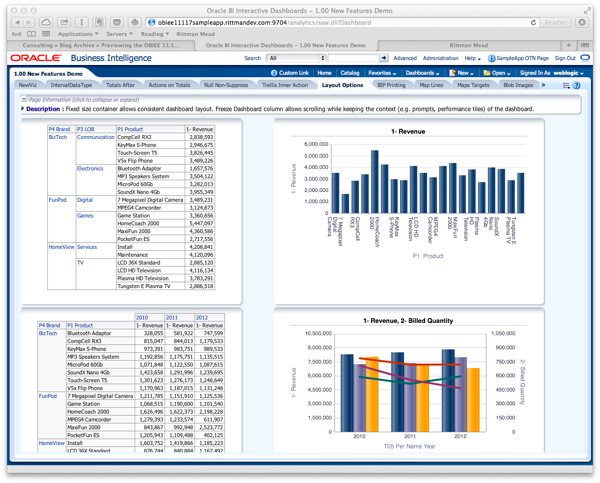Open the iCloud tabs cloud icon

(46, 23)
